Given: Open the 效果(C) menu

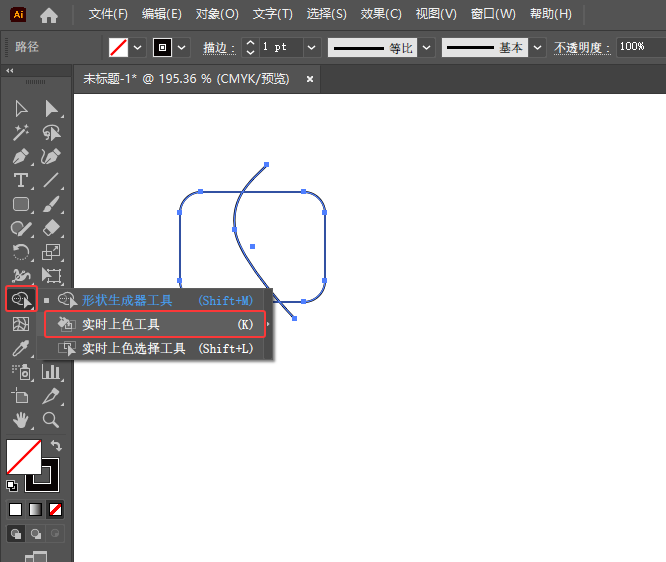Looking at the screenshot, I should (x=381, y=14).
